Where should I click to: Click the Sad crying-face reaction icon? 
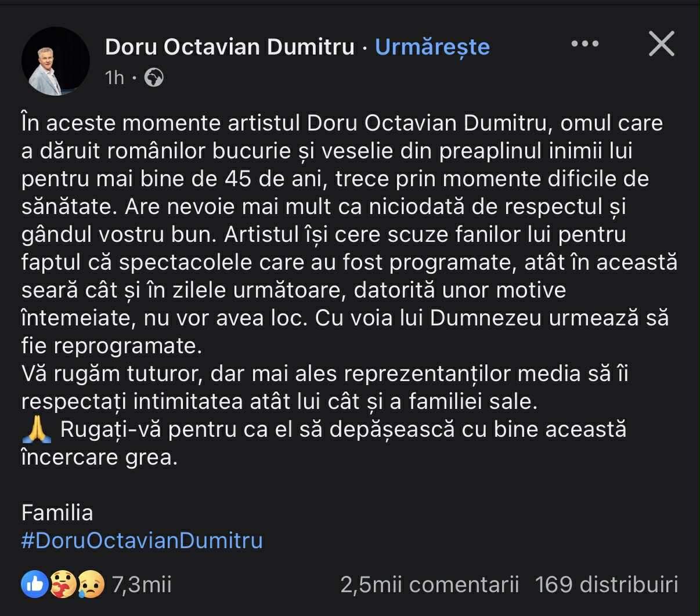point(90,585)
